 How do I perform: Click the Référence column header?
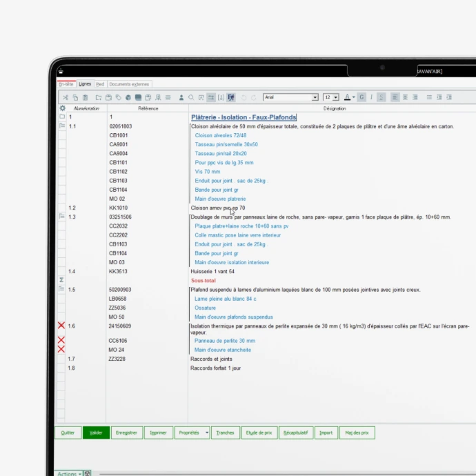(x=148, y=108)
